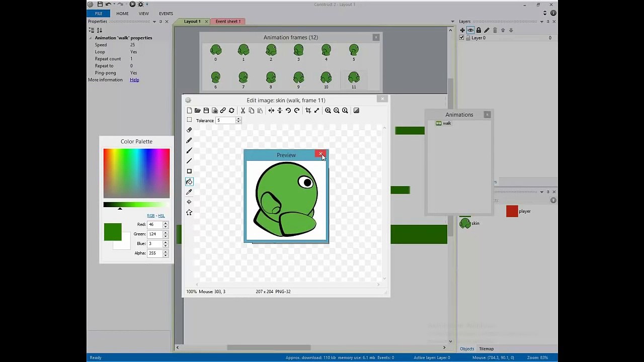The height and width of the screenshot is (362, 644).
Task: Cut the selection in the image editor
Action: coord(243,111)
